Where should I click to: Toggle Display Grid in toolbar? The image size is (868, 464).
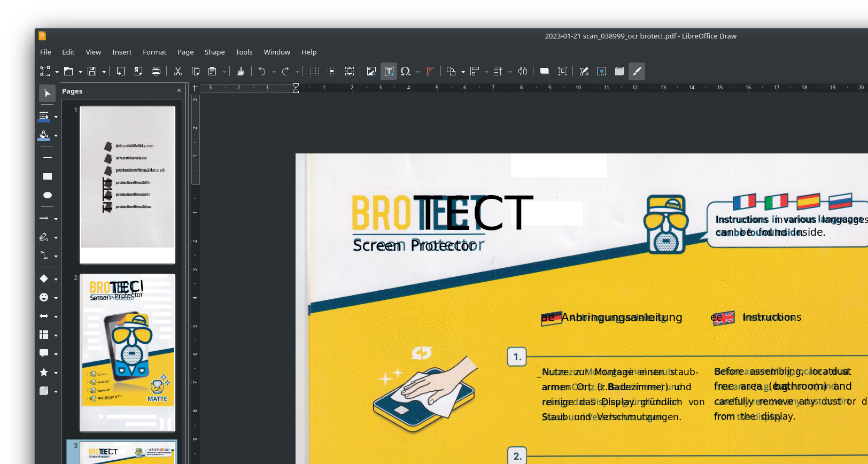pyautogui.click(x=314, y=71)
